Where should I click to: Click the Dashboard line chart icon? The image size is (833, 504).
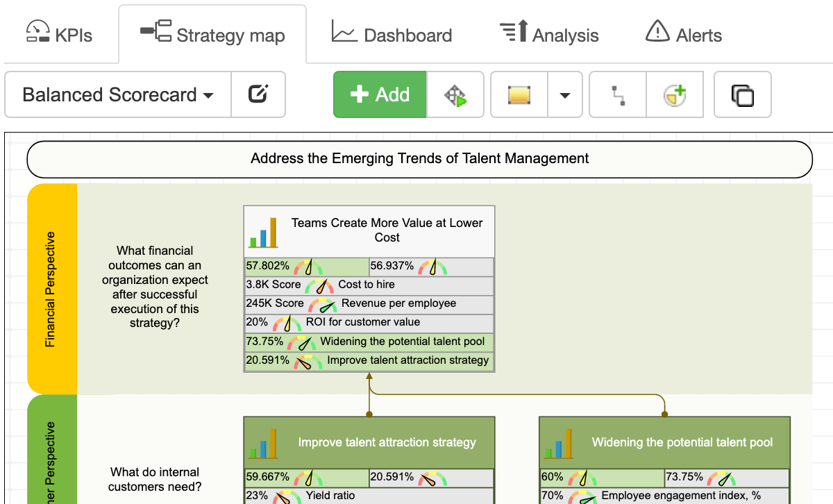(344, 31)
